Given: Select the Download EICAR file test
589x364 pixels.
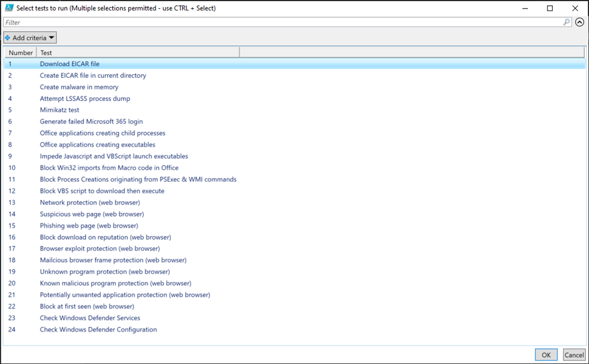Looking at the screenshot, I should coord(70,64).
